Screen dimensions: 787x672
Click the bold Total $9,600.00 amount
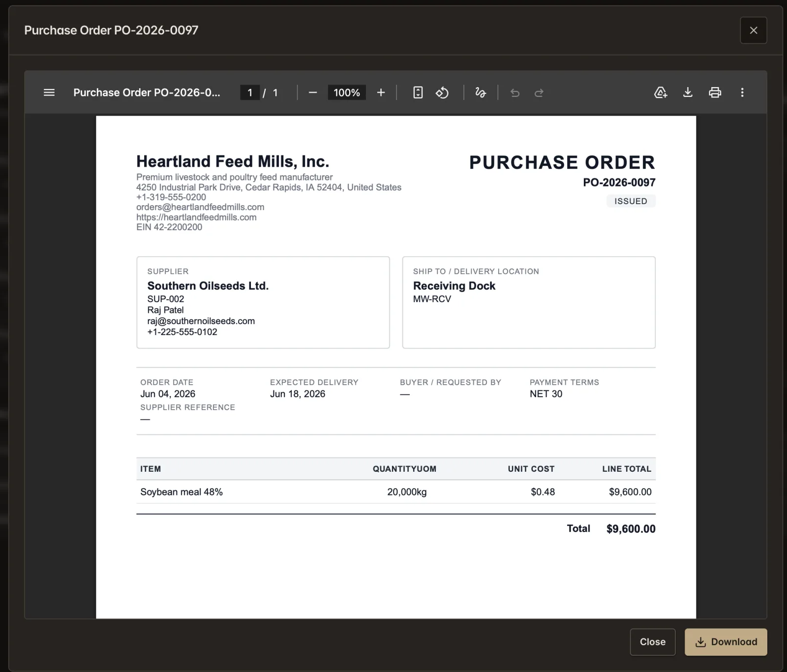click(631, 529)
